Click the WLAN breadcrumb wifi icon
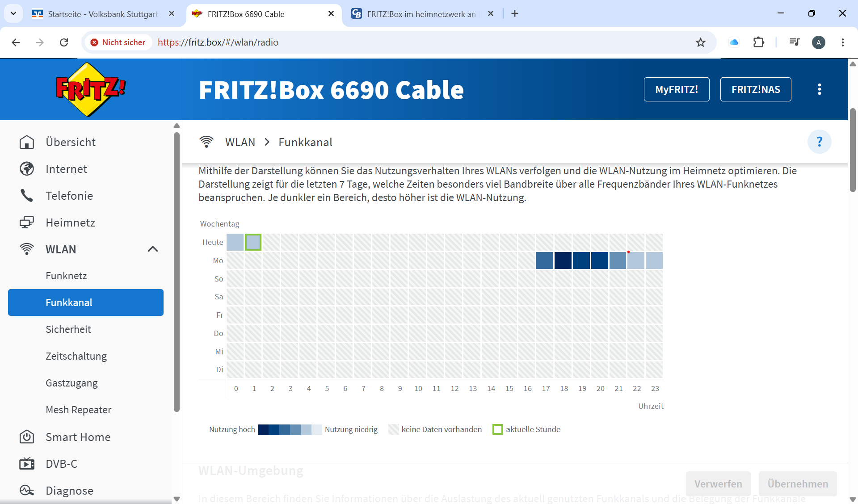 (206, 142)
